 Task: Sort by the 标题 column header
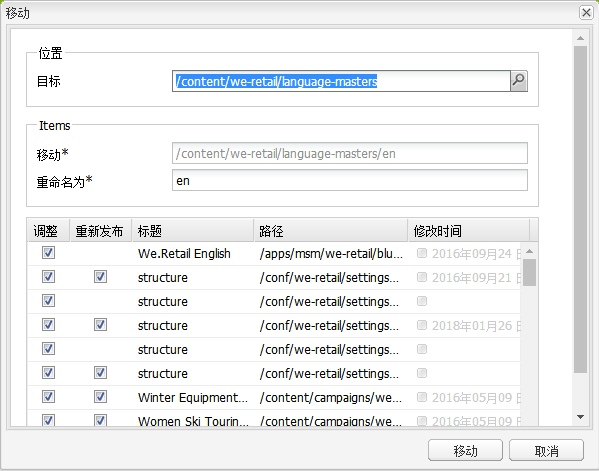(193, 231)
